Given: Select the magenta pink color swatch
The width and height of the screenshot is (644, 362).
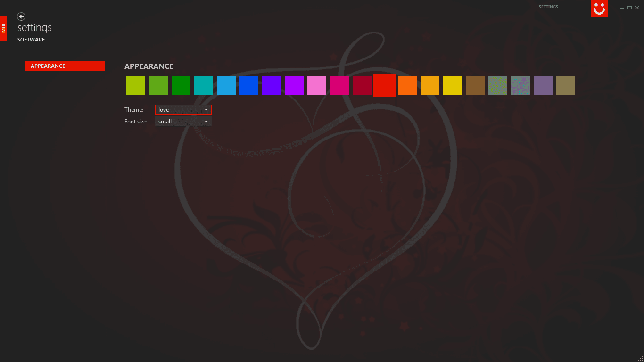Looking at the screenshot, I should tap(339, 85).
